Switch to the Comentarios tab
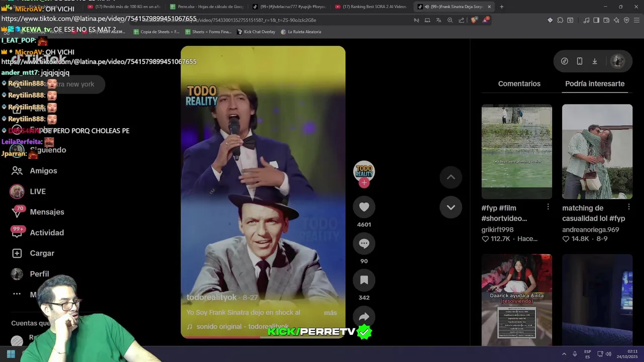This screenshot has height=362, width=644. tap(519, 83)
